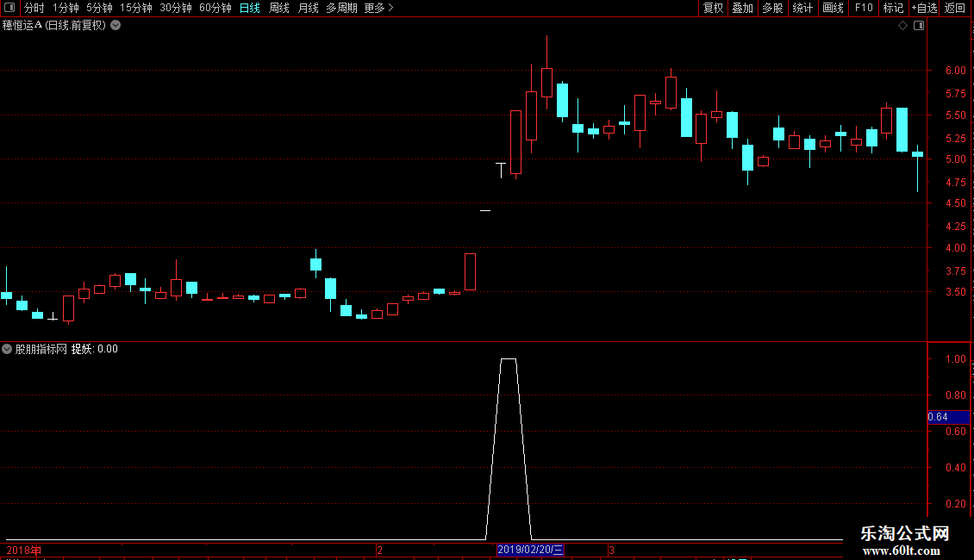Switch to 分时 intraday view
This screenshot has height=560, width=974.
pyautogui.click(x=34, y=8)
